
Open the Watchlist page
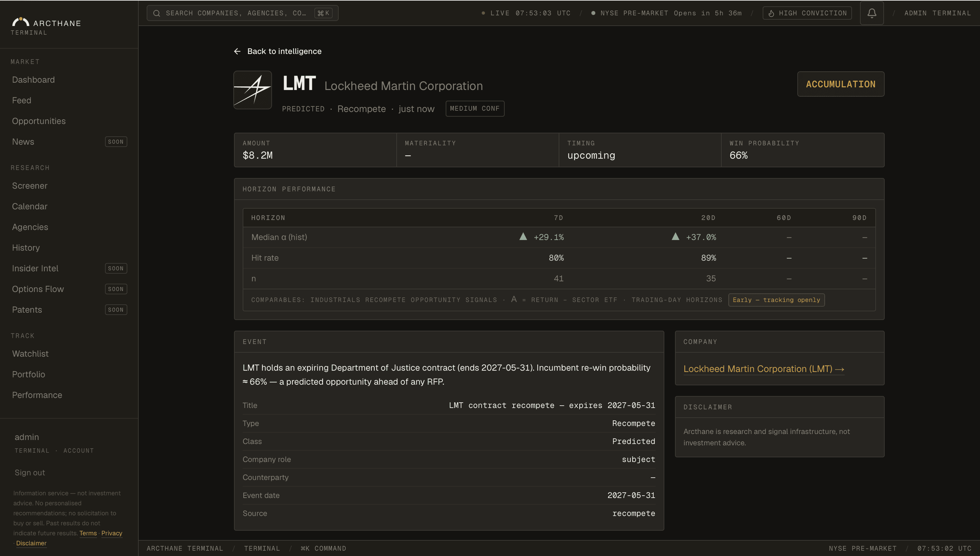click(x=30, y=354)
